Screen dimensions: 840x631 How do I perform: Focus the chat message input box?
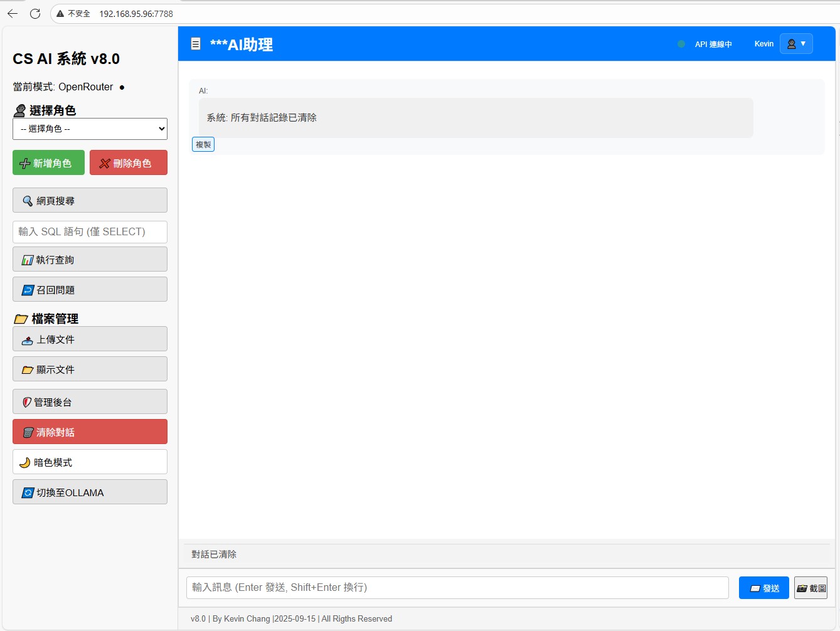(x=457, y=588)
